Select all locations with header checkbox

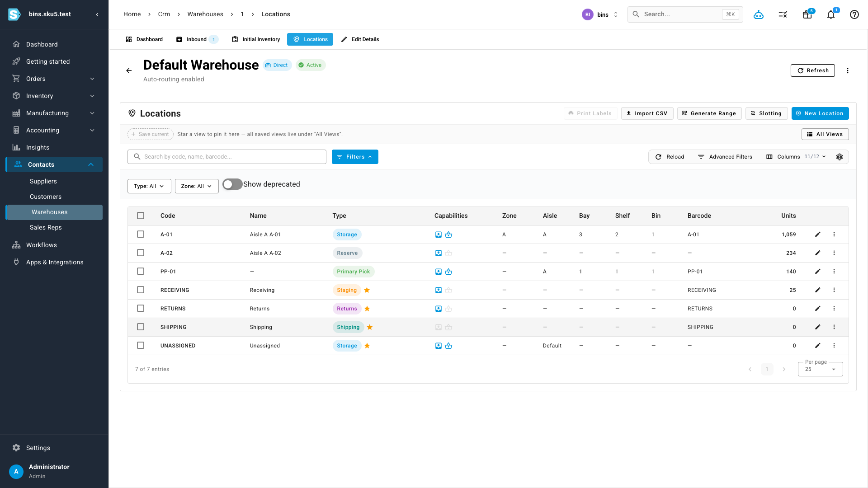pos(141,216)
